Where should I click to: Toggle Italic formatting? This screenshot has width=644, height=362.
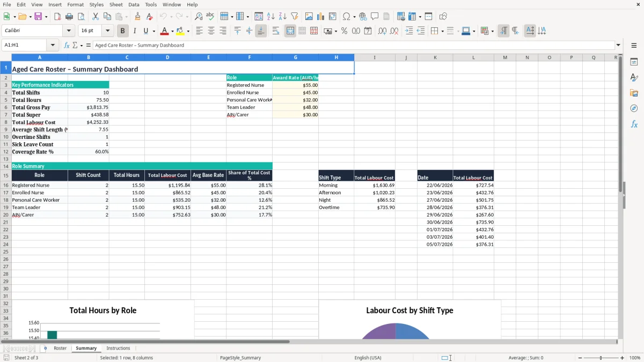(134, 31)
